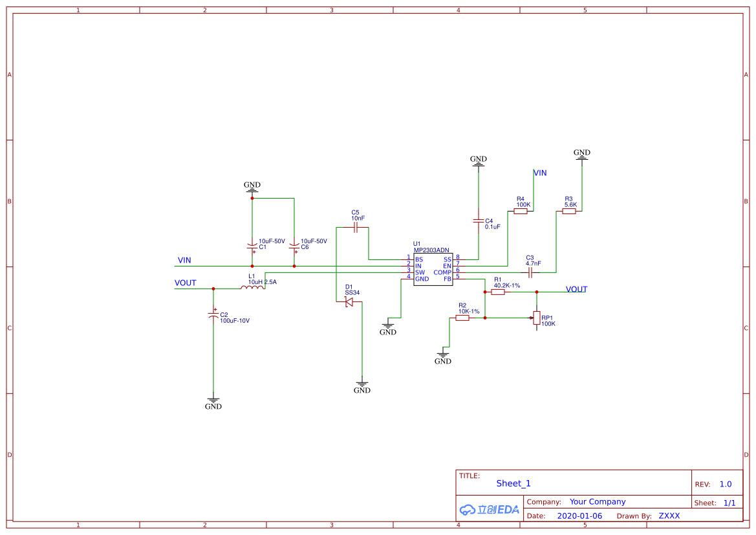Viewport: 756px width, 535px height.
Task: Edit the Sheet_1 title field
Action: (513, 483)
